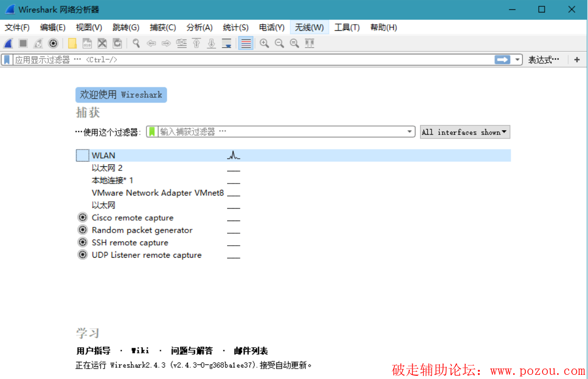The height and width of the screenshot is (379, 588).
Task: Start capturing packets with the shark fin icon
Action: tap(8, 43)
